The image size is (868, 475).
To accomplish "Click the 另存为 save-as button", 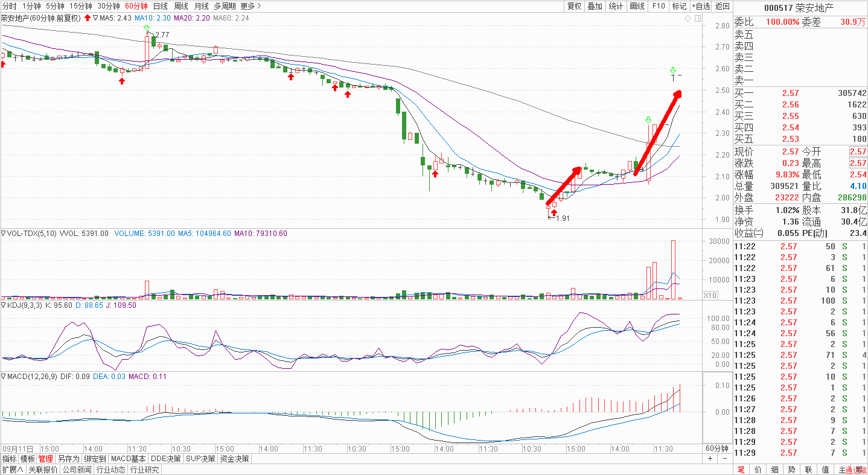I will 68,459.
